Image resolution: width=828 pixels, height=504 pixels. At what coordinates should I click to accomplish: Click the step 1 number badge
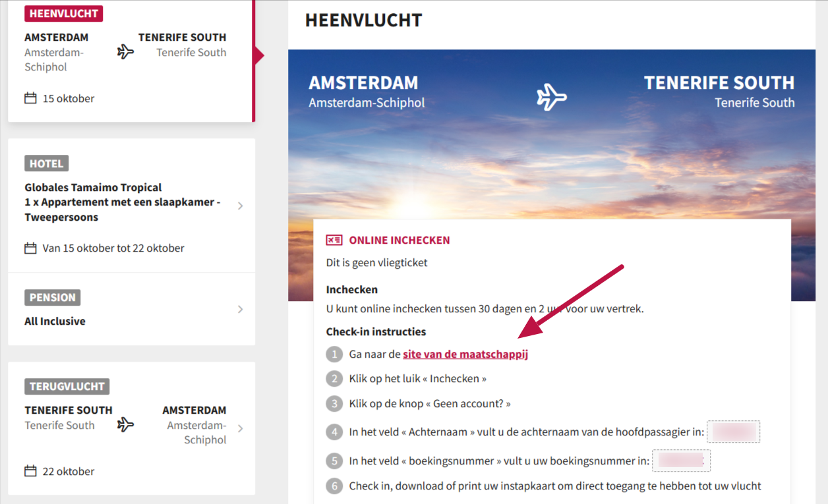click(334, 354)
